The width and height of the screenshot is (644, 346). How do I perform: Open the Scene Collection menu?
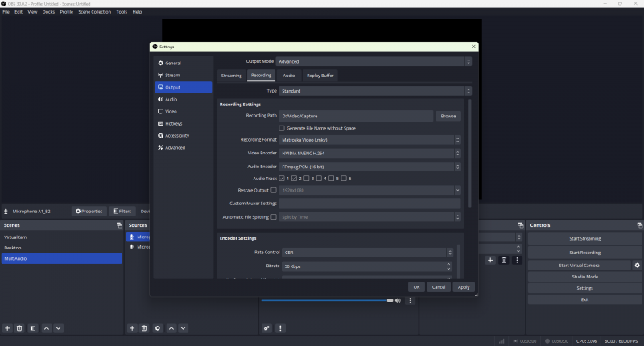click(x=94, y=12)
